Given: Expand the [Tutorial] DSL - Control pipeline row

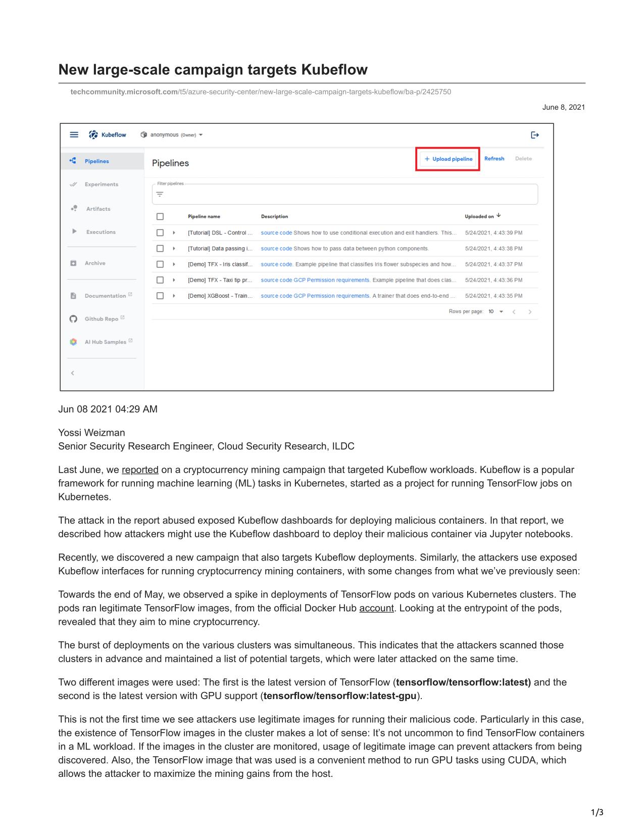Looking at the screenshot, I should tap(174, 233).
